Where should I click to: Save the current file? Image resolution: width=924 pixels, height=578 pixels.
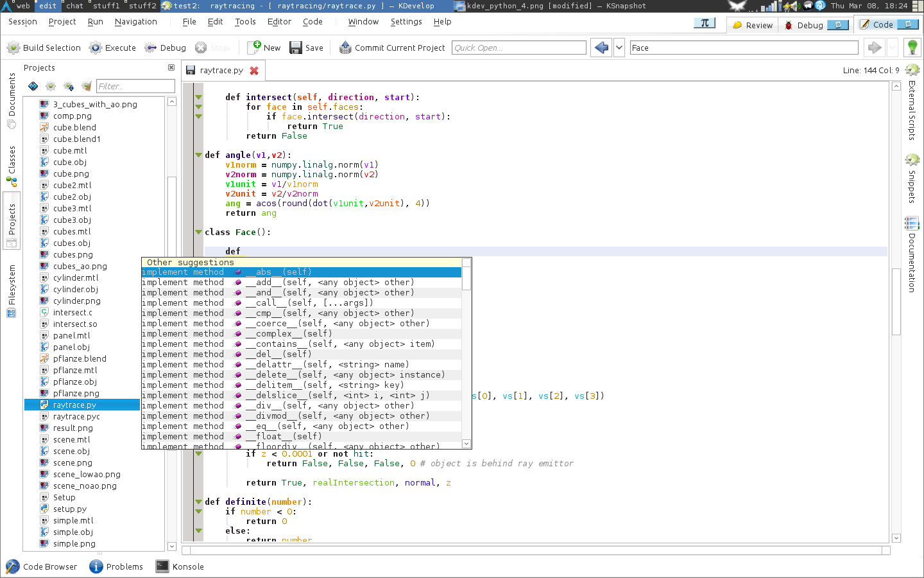(306, 48)
